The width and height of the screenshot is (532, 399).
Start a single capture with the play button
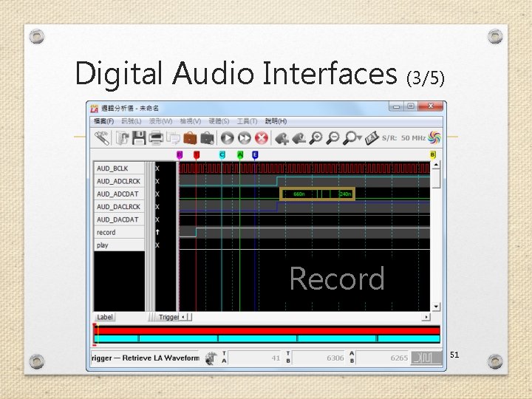click(x=227, y=138)
